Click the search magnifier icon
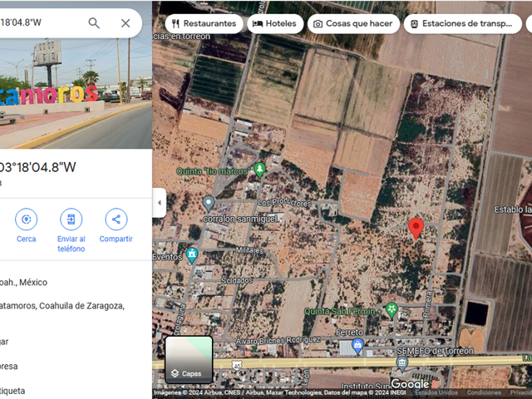 click(x=94, y=23)
